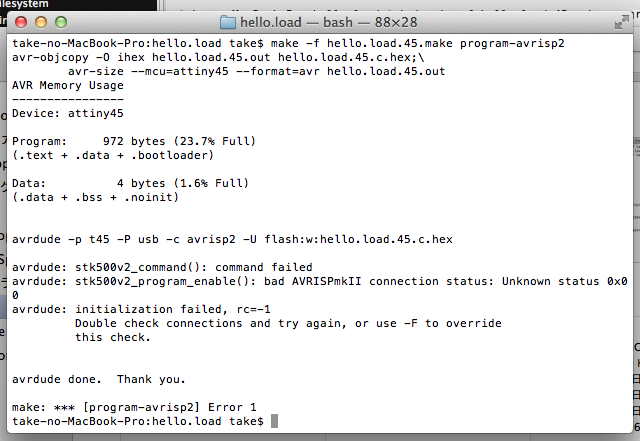The width and height of the screenshot is (640, 441).
Task: Click the 'make -f hello.load.45.make program-avrisp2' command
Action: click(x=418, y=43)
